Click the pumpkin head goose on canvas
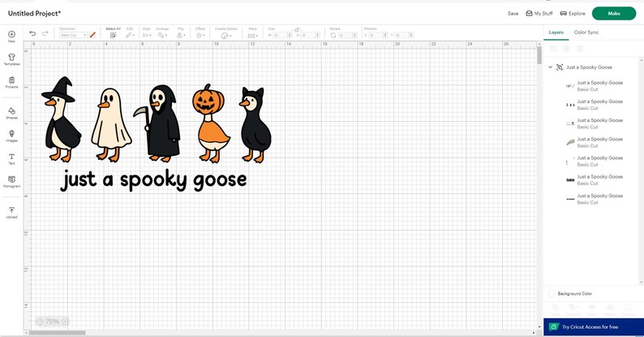The width and height of the screenshot is (644, 337). [211, 123]
